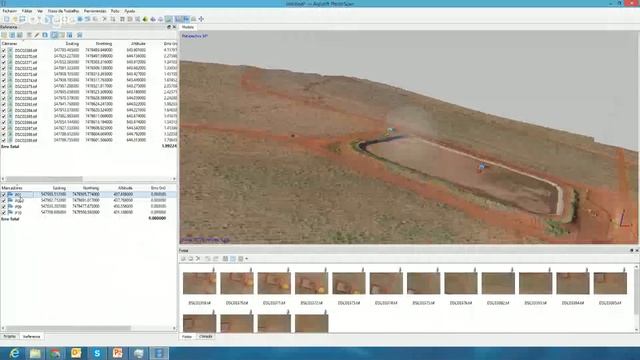Open PowerPoint from the taskbar
Screen dimensions: 640x360
pyautogui.click(x=118, y=353)
